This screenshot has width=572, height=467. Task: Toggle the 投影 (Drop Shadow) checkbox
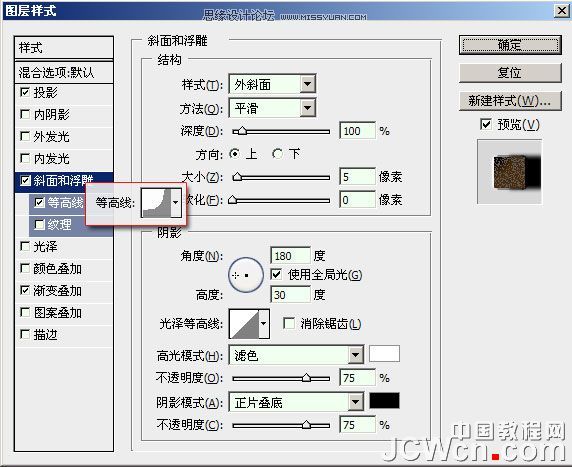[x=25, y=92]
